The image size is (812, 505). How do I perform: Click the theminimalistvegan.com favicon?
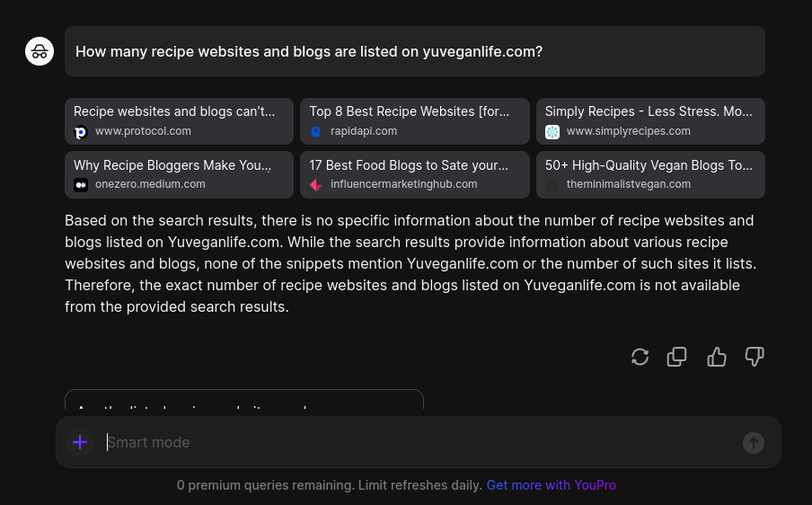pyautogui.click(x=552, y=185)
